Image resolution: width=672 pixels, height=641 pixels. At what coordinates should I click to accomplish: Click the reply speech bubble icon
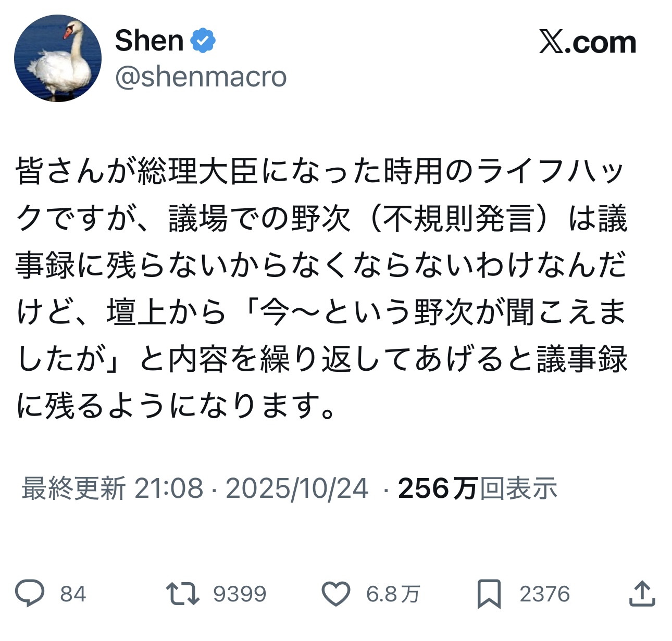pos(30,594)
